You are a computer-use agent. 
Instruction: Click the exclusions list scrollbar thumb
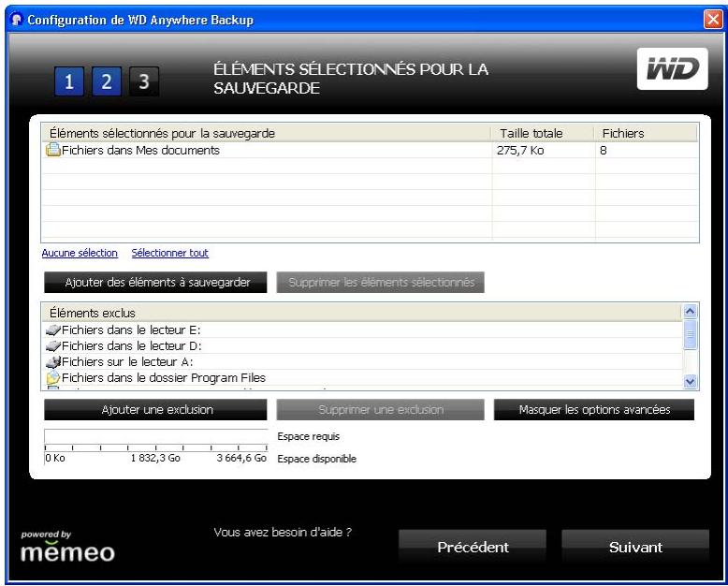[x=690, y=334]
